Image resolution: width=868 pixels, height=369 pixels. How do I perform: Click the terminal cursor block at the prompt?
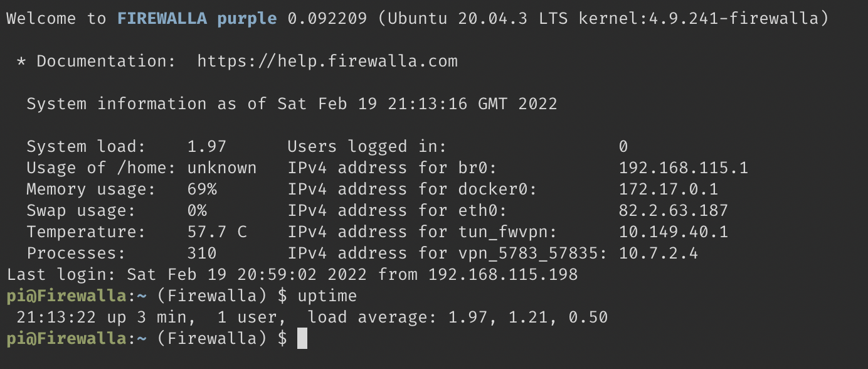(302, 338)
